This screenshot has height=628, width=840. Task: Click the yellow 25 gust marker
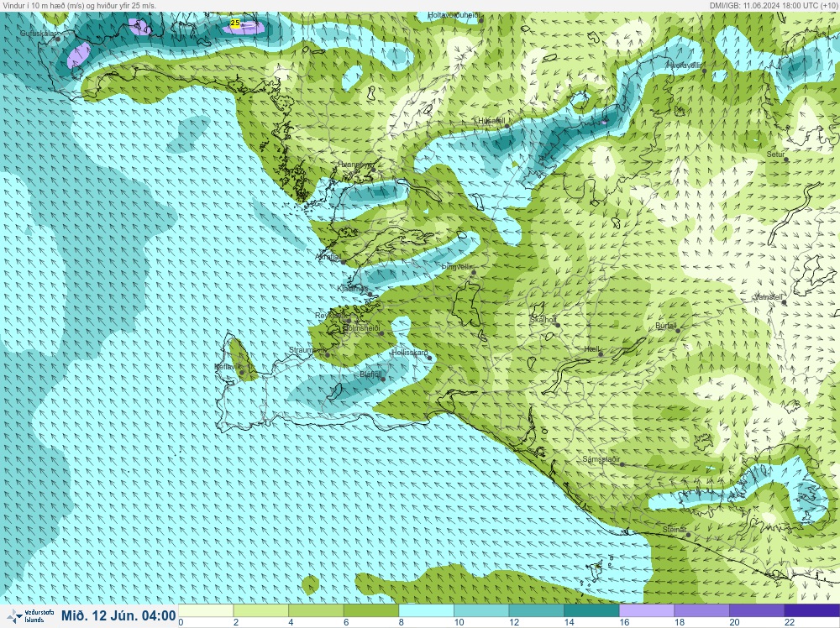coord(234,23)
